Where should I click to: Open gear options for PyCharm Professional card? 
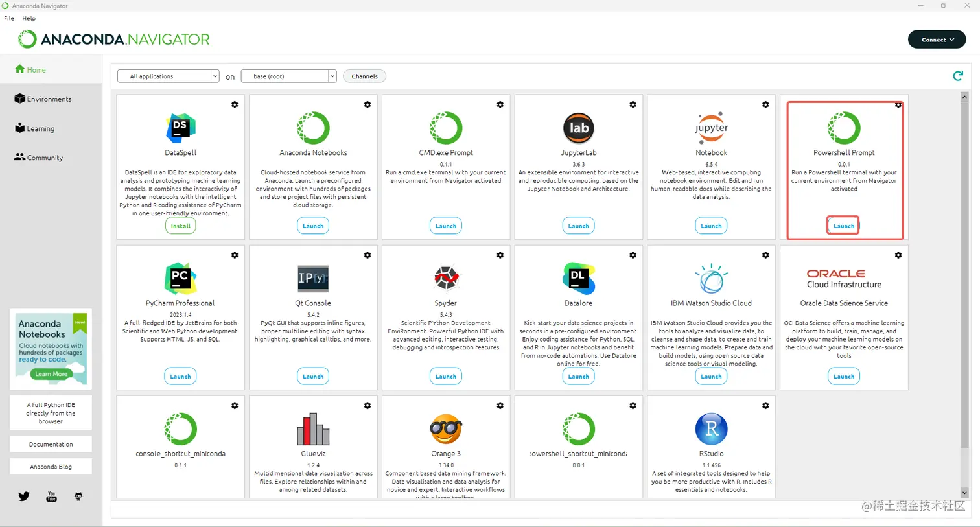[x=235, y=255]
